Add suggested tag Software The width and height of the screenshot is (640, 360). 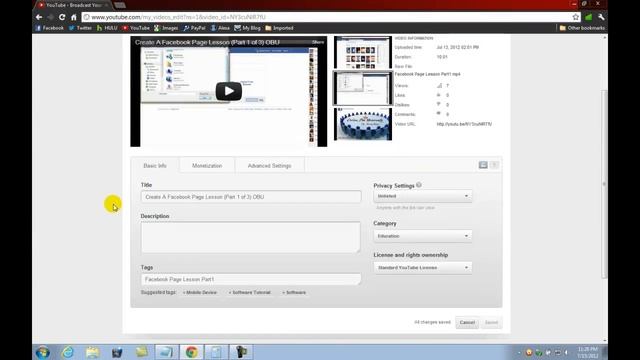(x=294, y=293)
